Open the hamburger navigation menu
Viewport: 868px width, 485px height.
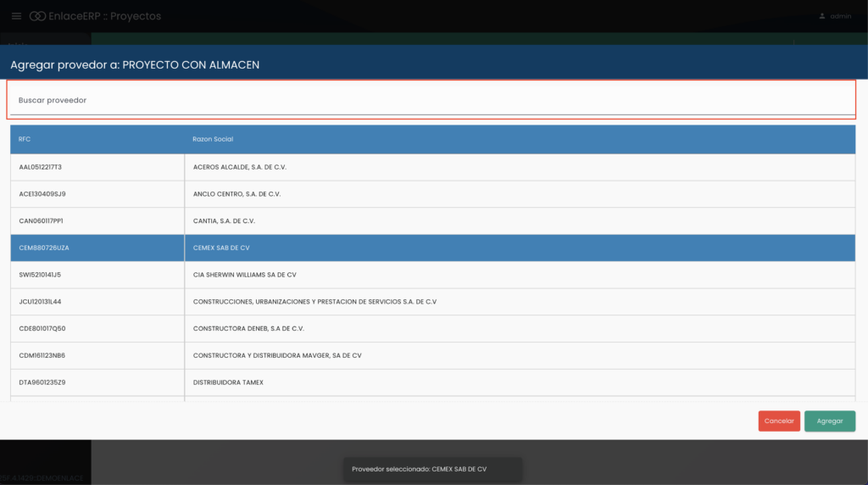click(x=16, y=16)
